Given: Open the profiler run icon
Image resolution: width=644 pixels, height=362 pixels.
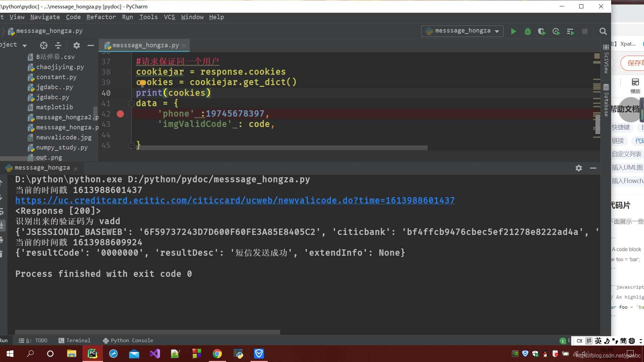Looking at the screenshot, I should pyautogui.click(x=556, y=31).
